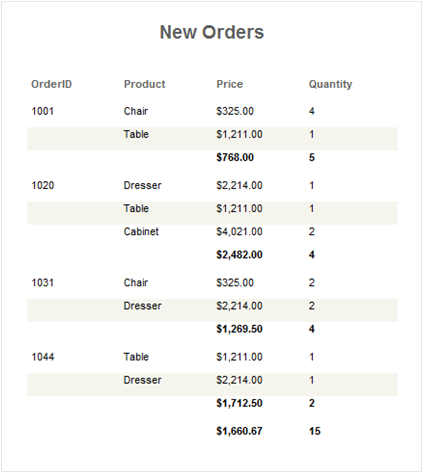Click order number 1031
The width and height of the screenshot is (423, 474).
click(x=42, y=283)
